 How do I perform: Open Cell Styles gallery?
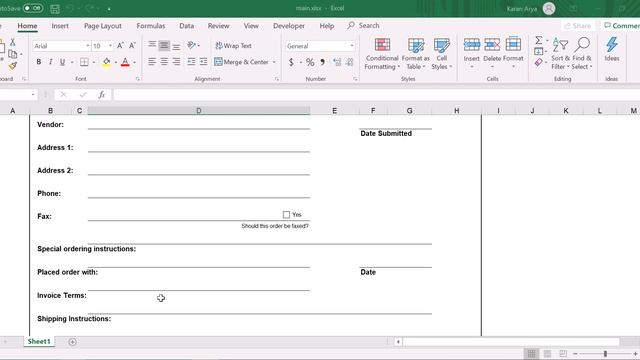[x=442, y=54]
